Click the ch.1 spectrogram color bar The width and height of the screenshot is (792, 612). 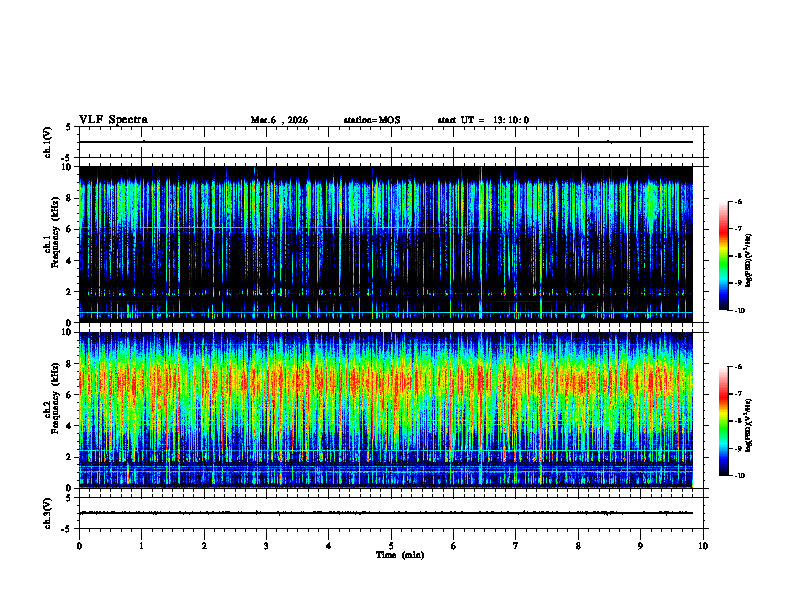tap(723, 256)
